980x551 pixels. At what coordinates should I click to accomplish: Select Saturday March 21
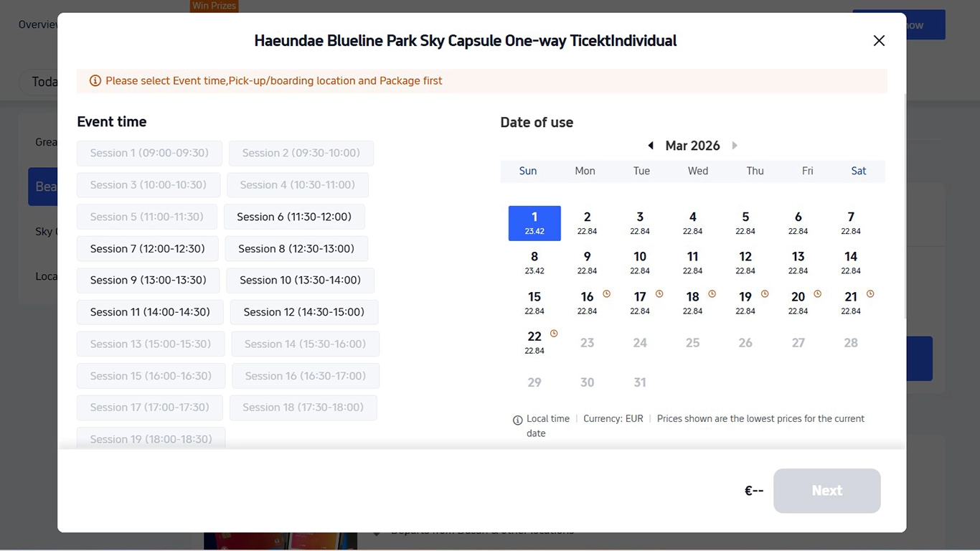851,303
